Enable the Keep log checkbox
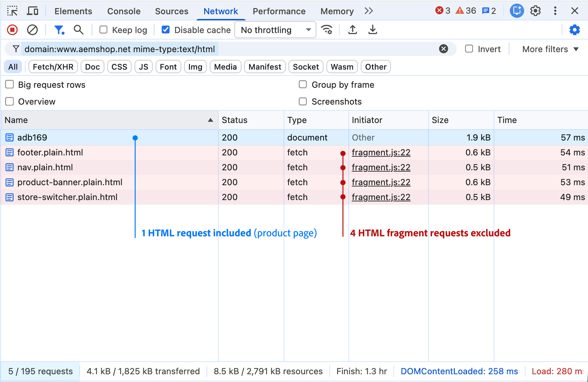The height and width of the screenshot is (382, 588). (x=103, y=30)
